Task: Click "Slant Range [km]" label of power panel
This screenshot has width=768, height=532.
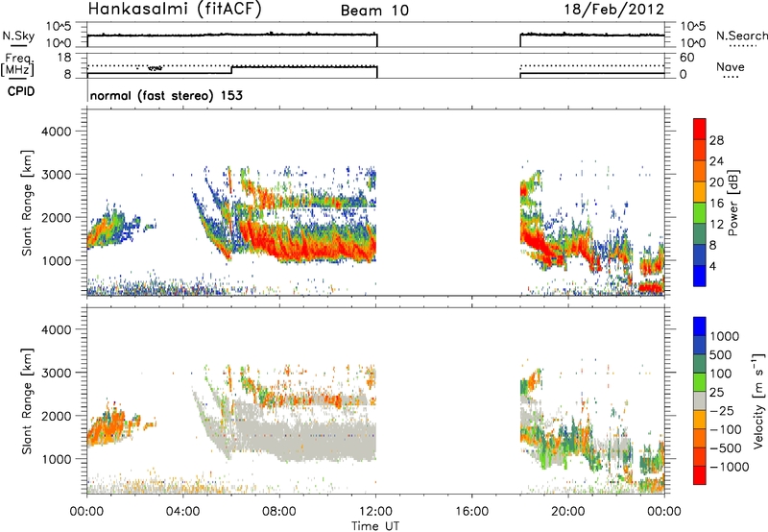Action: 27,203
